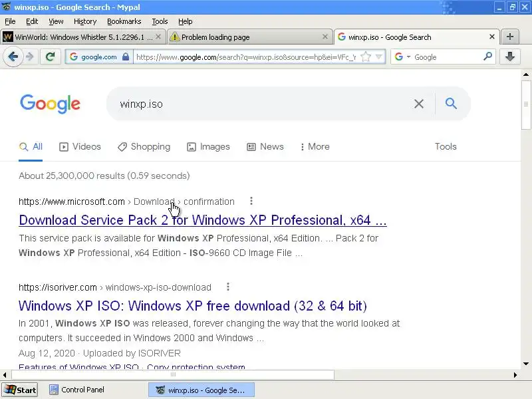532x399 pixels.
Task: Click the Google toolbar search box
Action: pos(446,57)
